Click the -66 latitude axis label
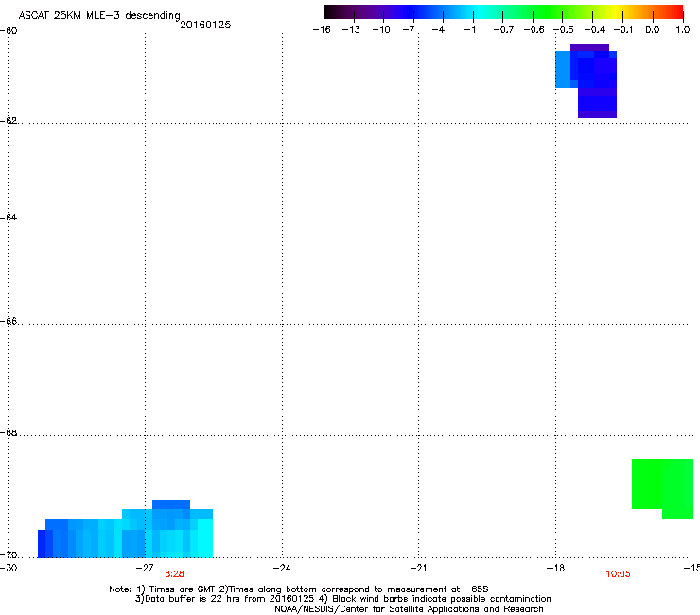700x615 pixels. pos(9,321)
